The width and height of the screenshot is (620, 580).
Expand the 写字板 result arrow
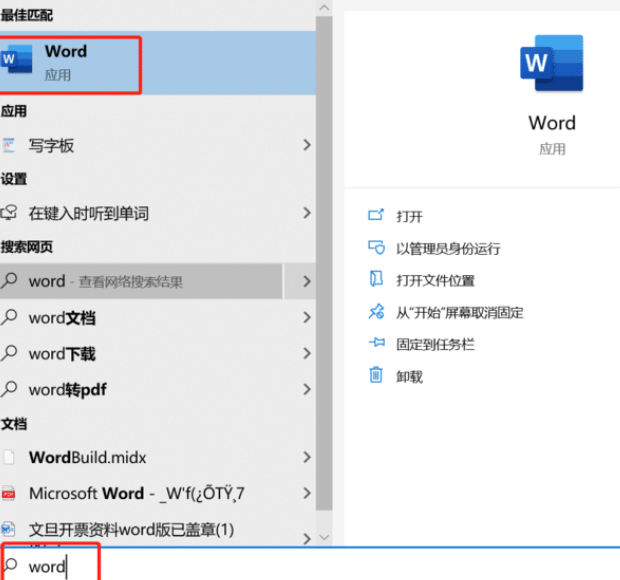coord(307,145)
